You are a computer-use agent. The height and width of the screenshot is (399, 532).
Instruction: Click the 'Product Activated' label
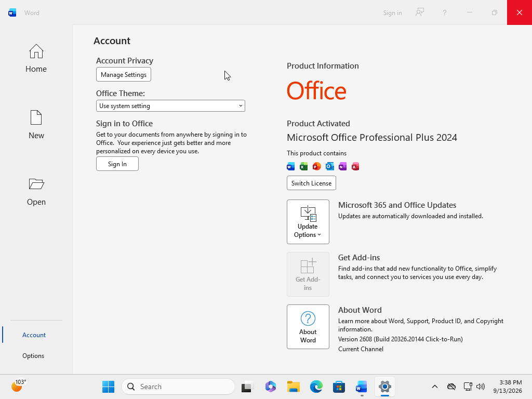[x=318, y=124]
